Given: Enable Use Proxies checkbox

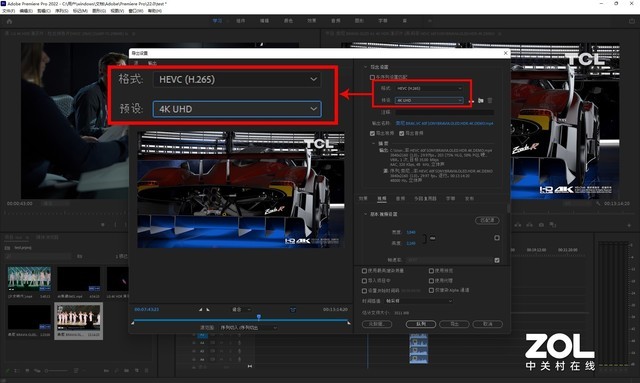Looking at the screenshot, I should point(431,281).
